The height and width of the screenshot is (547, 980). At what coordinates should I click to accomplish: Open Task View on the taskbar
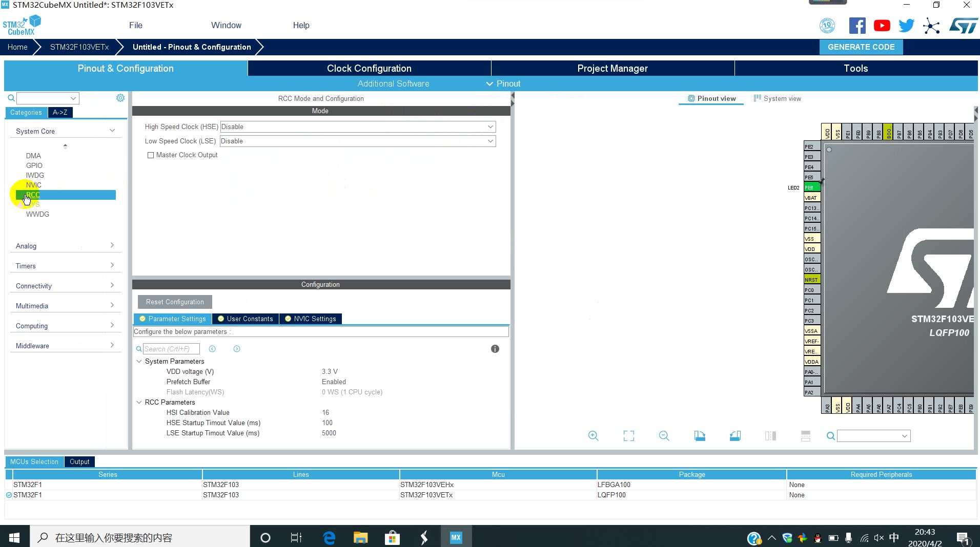[296, 538]
